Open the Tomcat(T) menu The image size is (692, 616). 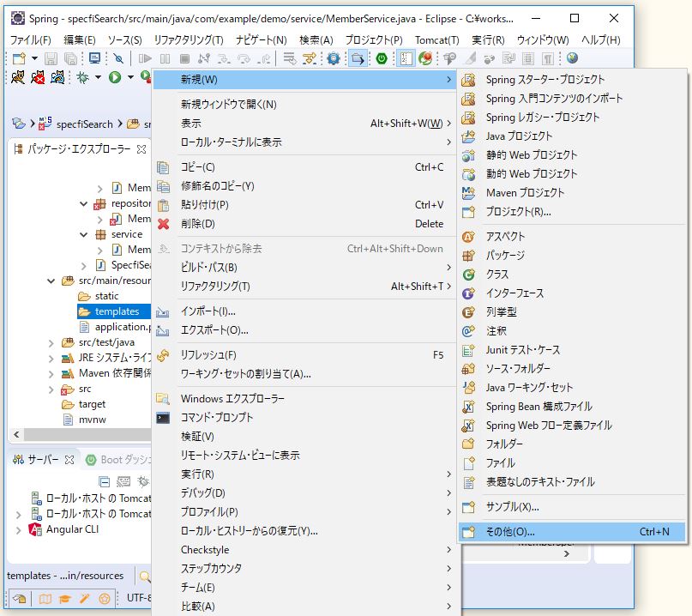click(x=437, y=39)
